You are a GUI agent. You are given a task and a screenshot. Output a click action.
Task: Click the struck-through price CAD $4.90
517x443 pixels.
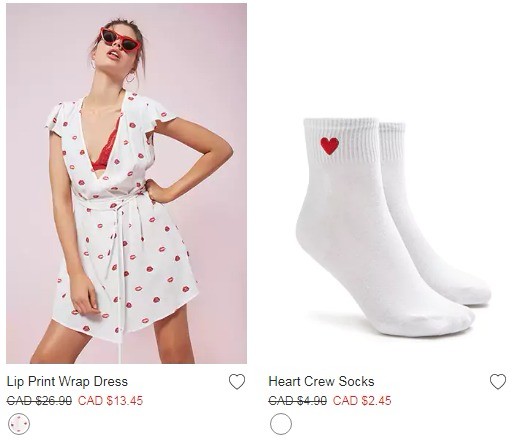click(x=298, y=401)
